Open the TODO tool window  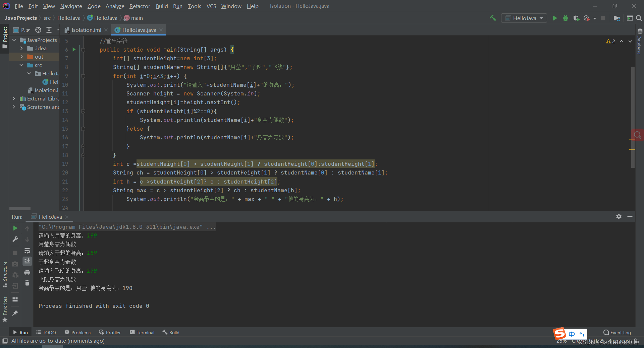tap(46, 332)
